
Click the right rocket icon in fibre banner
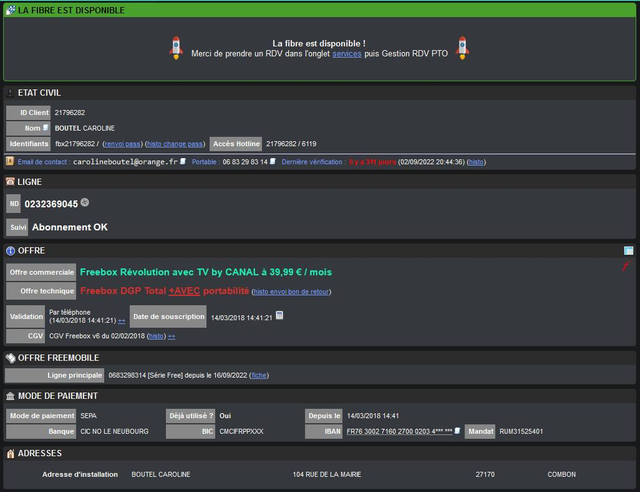(462, 48)
